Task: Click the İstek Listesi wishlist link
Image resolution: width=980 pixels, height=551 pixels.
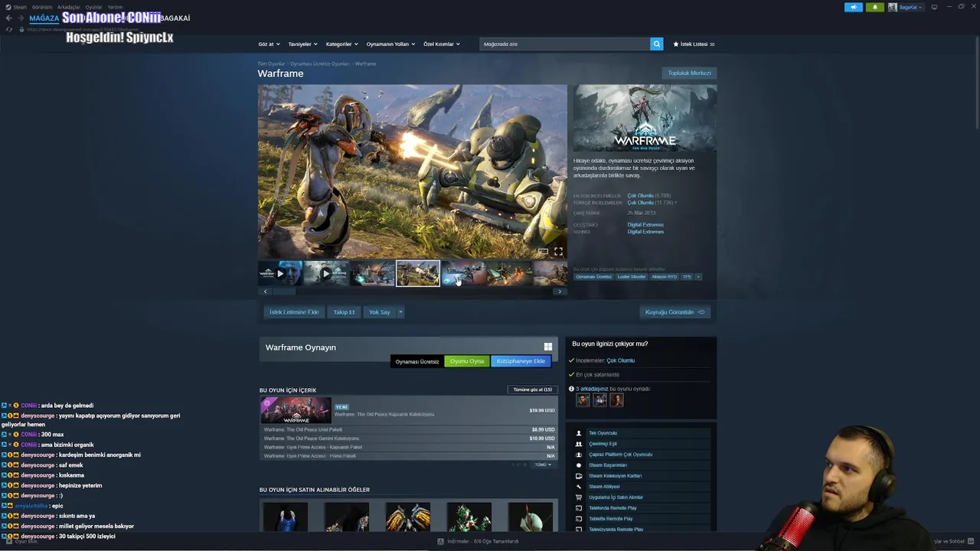Action: click(694, 44)
